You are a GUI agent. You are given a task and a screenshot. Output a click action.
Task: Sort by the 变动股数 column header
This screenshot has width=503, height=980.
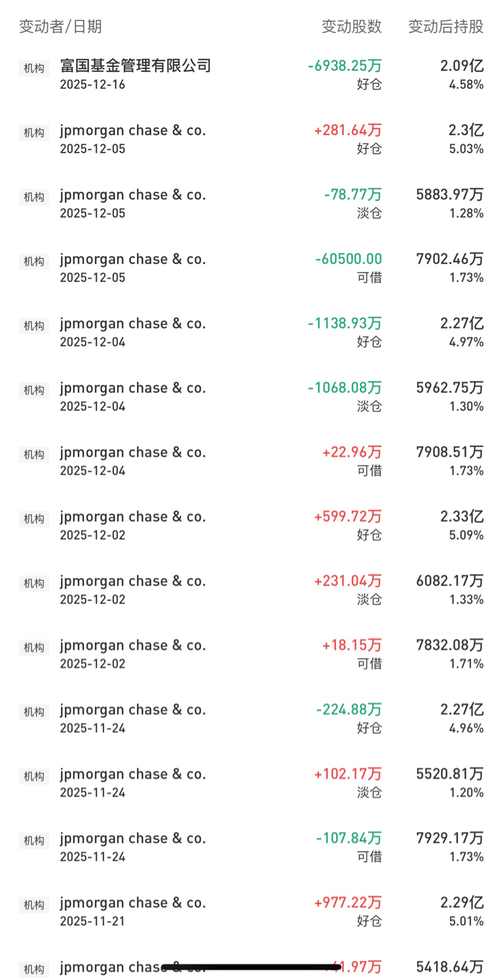pyautogui.click(x=351, y=27)
